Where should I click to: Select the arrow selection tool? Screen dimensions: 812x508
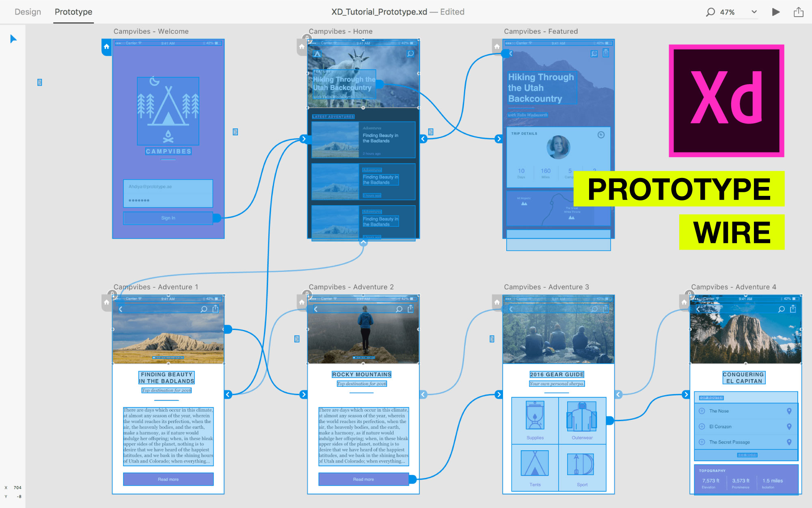coord(13,39)
